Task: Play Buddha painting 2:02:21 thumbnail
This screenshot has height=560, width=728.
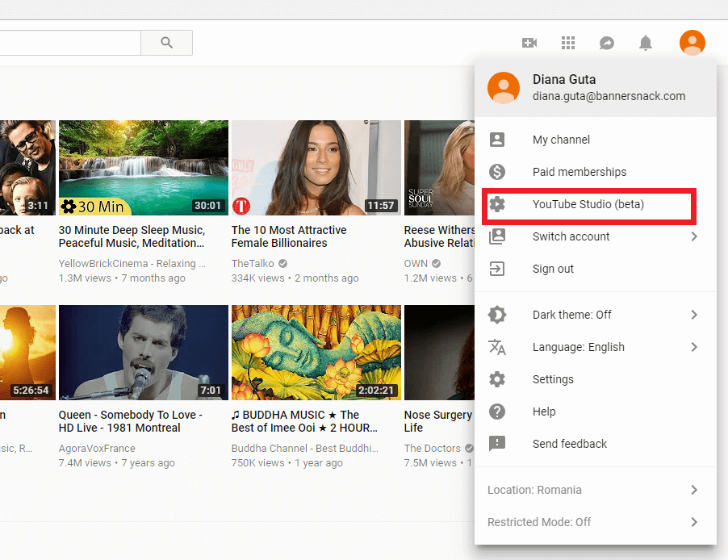Action: (316, 353)
